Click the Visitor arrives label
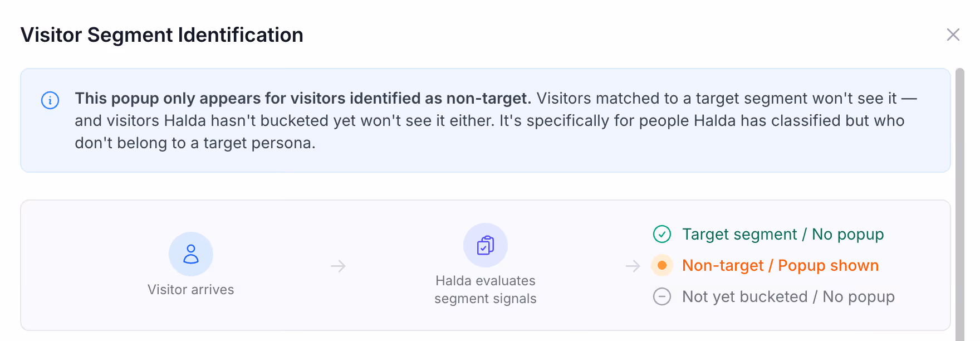 click(x=191, y=290)
